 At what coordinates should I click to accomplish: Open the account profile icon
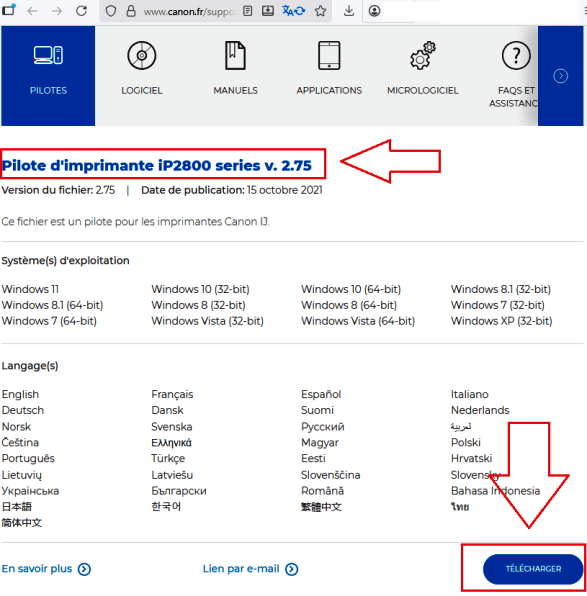374,11
